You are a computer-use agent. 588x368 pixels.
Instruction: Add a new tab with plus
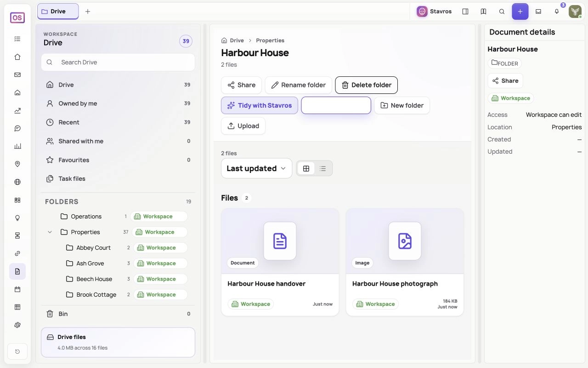coord(88,11)
